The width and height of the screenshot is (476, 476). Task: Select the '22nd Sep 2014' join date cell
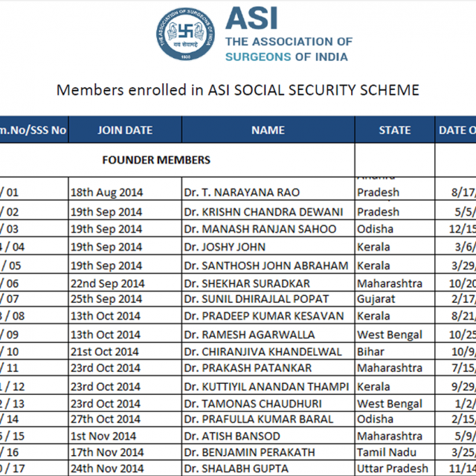point(108,283)
